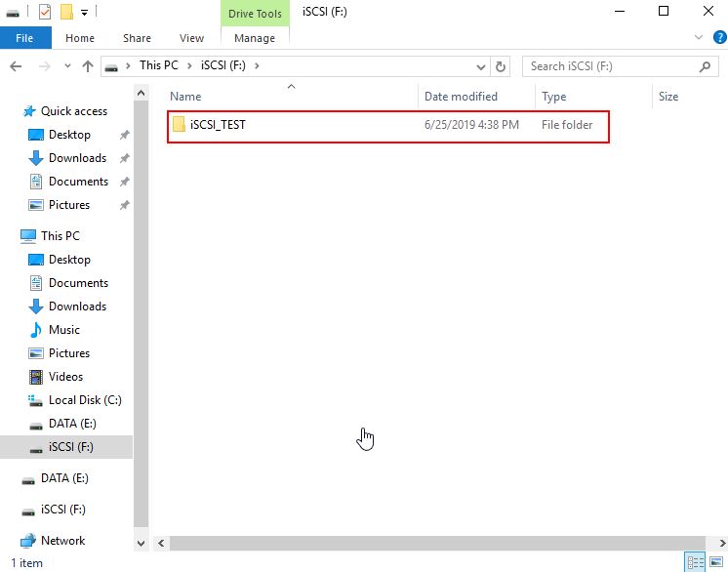Open pinned Desktop under Quick access

pyautogui.click(x=69, y=135)
